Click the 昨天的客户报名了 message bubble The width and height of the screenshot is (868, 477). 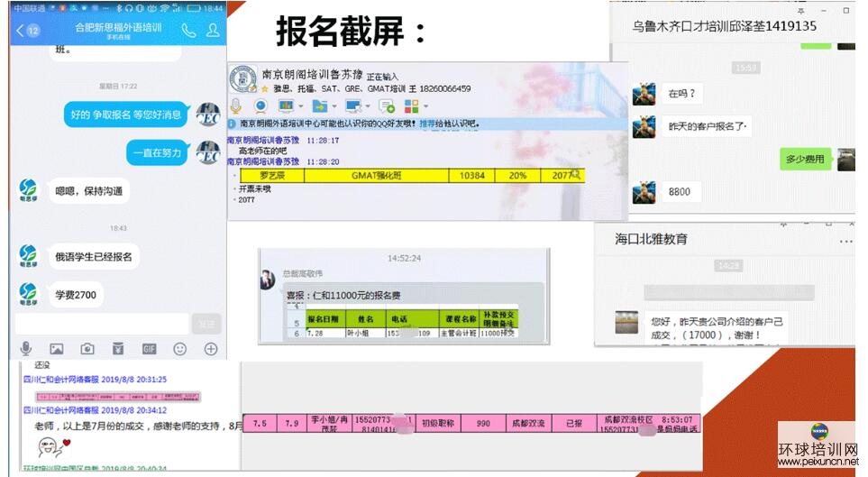tap(707, 126)
